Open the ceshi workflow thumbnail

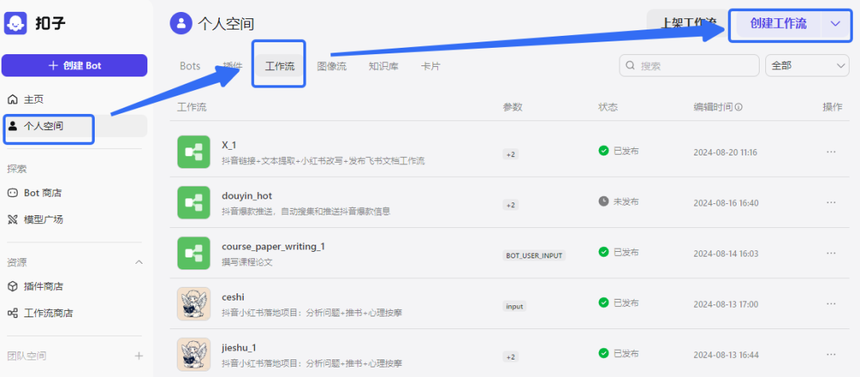pos(194,304)
